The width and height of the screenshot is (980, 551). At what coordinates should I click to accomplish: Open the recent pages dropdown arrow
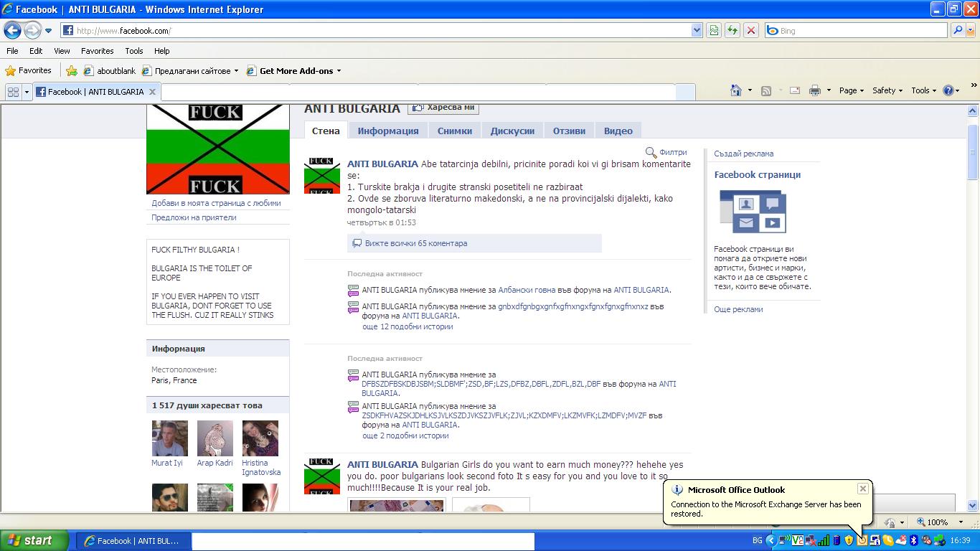(x=48, y=31)
